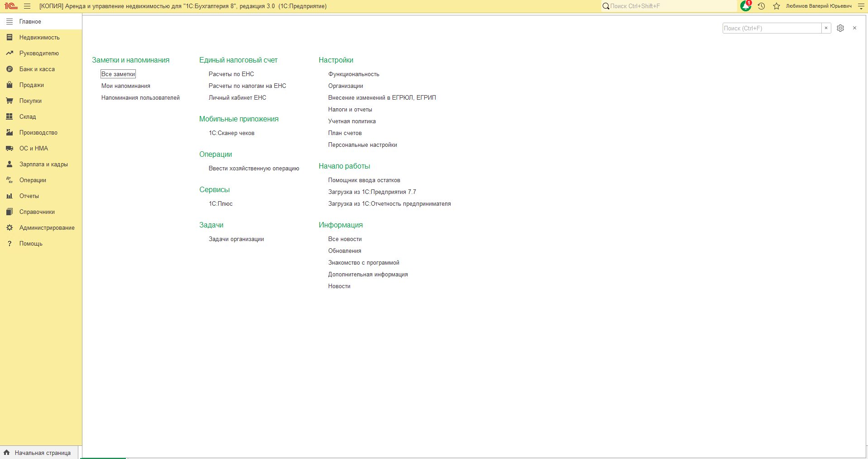Click the Банк и касса section icon
The height and width of the screenshot is (459, 868).
[x=10, y=69]
